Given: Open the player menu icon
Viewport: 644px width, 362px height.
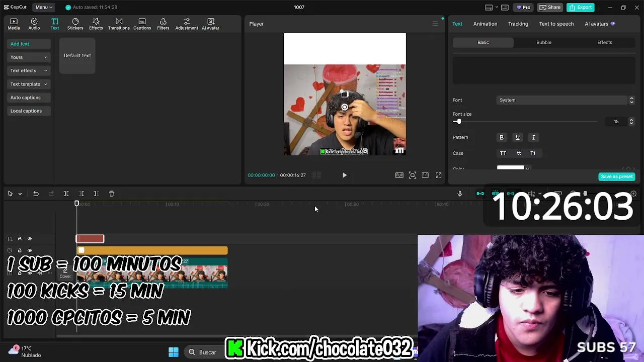Looking at the screenshot, I should [x=435, y=24].
